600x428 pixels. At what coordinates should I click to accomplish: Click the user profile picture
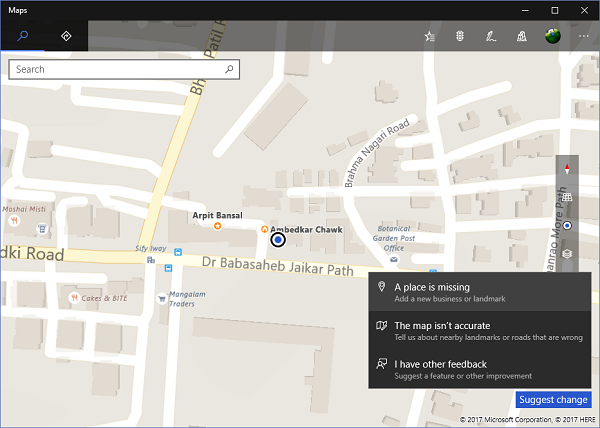[x=553, y=36]
